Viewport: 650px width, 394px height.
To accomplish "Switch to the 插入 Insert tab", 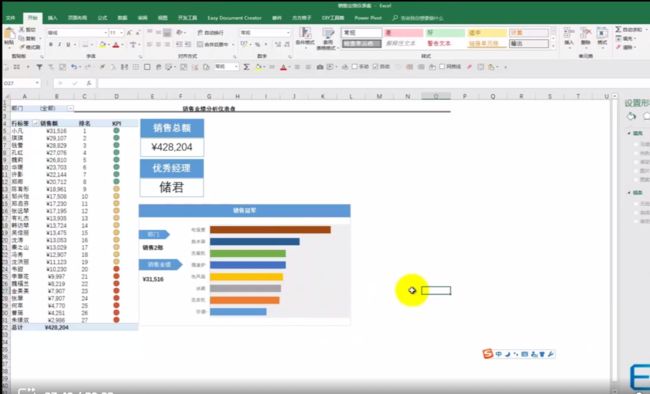I will coord(53,18).
